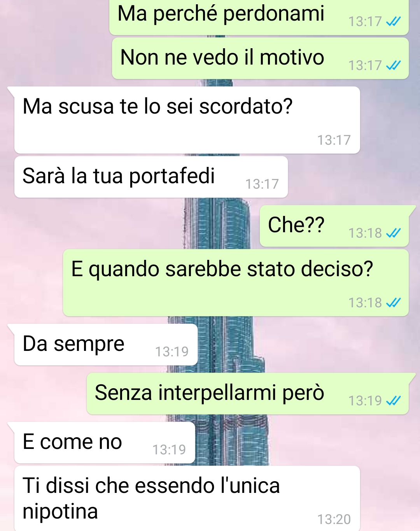Select the 'Sarà la tua portafedi' message

coord(151,177)
